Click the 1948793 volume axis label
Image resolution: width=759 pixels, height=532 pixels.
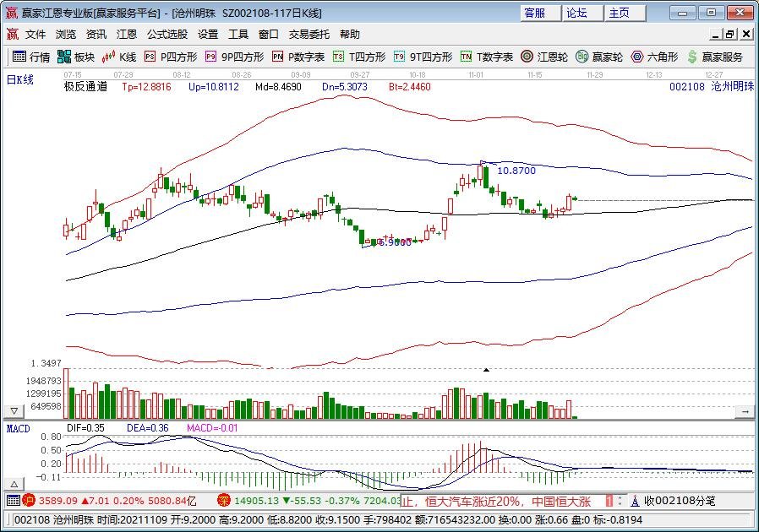pyautogui.click(x=44, y=381)
